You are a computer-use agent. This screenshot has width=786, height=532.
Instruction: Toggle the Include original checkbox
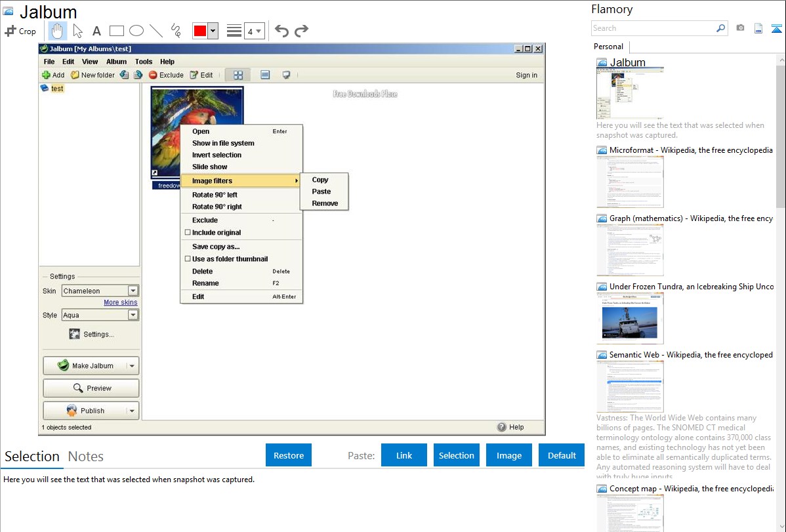coord(188,233)
